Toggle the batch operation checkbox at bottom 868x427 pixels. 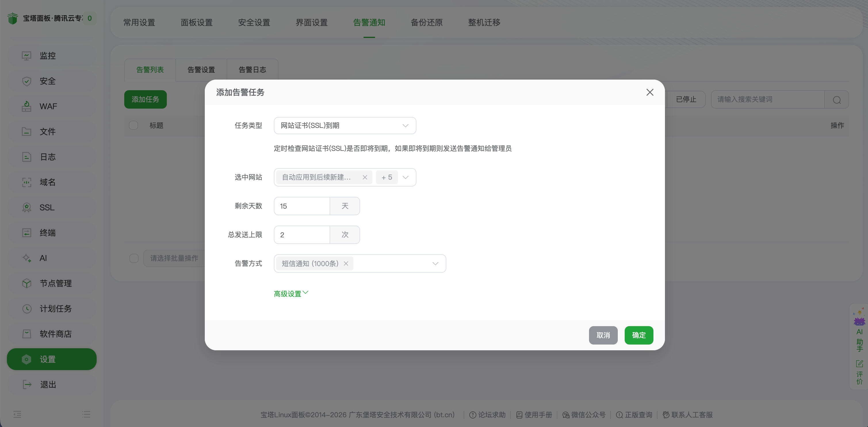pyautogui.click(x=134, y=258)
